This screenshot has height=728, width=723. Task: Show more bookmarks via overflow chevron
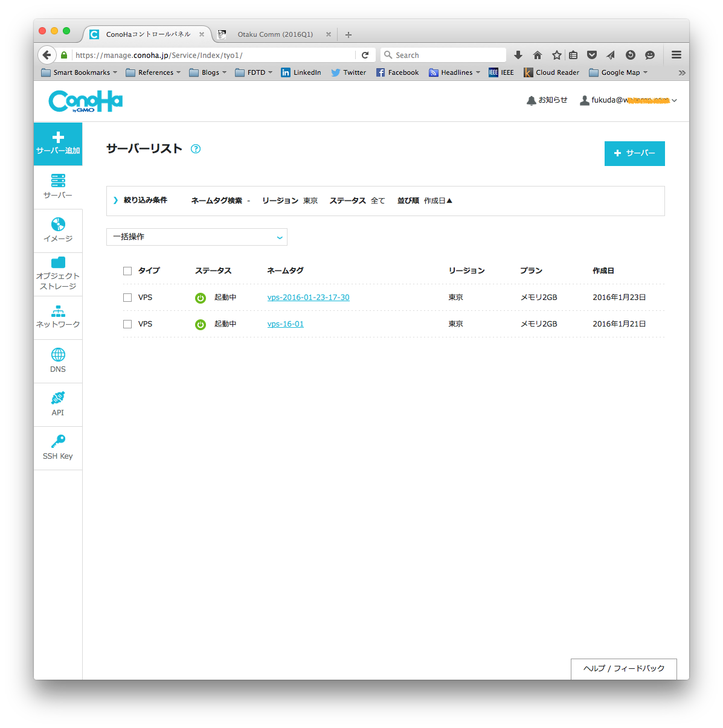682,72
